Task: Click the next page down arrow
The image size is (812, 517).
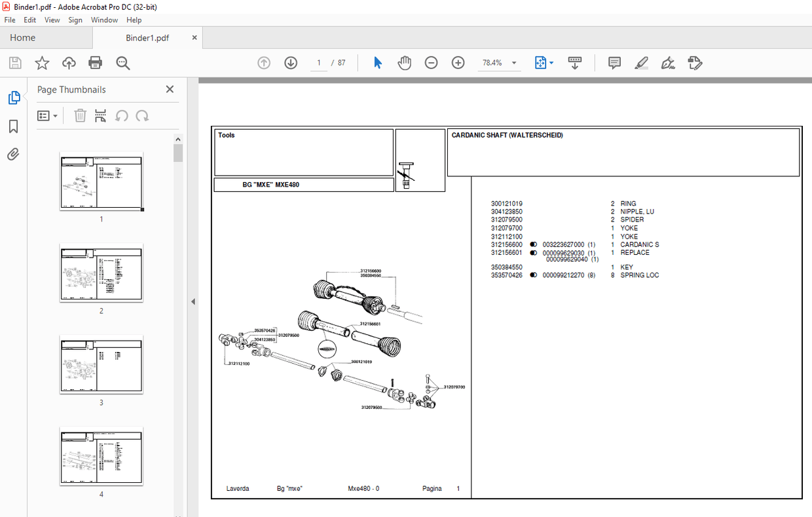Action: click(290, 62)
